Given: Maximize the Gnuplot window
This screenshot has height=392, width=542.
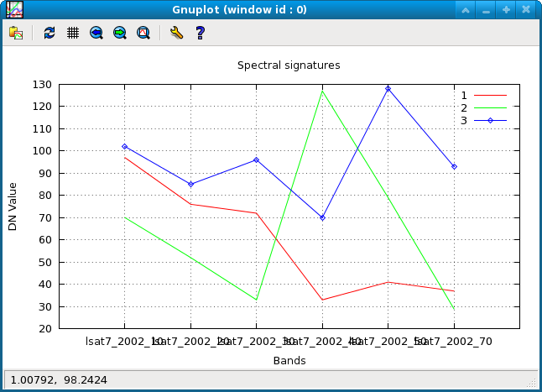Looking at the screenshot, I should [x=506, y=10].
